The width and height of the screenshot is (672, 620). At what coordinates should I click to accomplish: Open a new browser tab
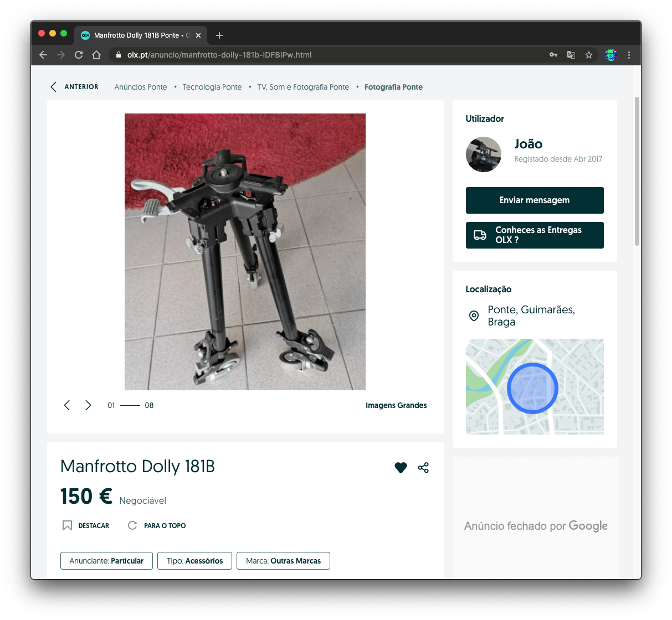219,35
